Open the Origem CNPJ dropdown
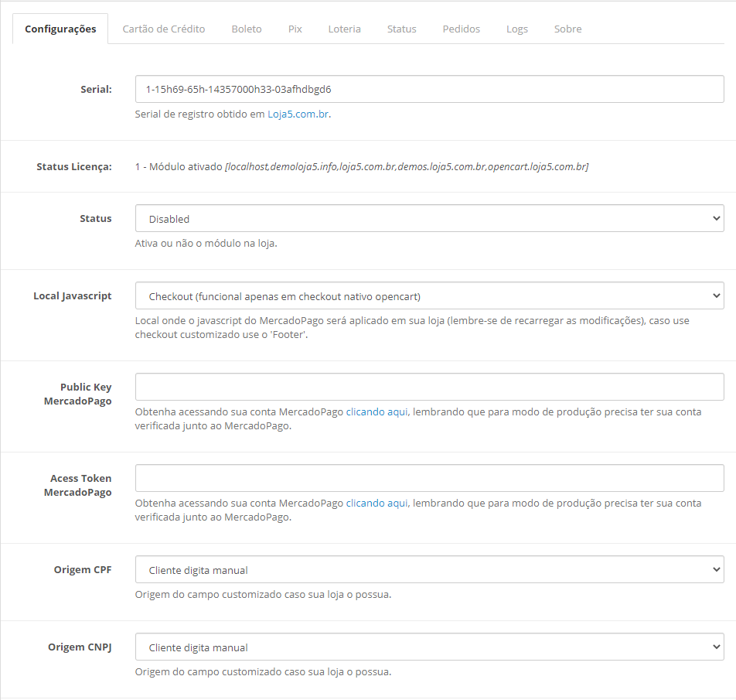 pos(429,647)
